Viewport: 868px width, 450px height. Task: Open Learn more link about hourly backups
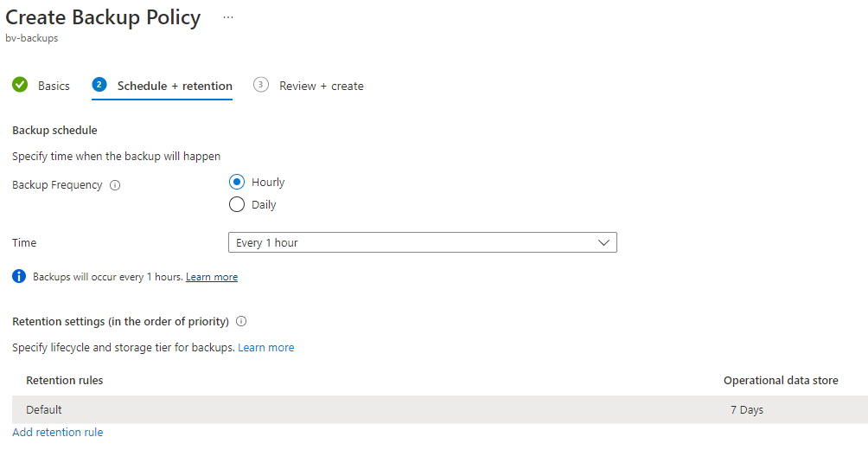pyautogui.click(x=212, y=277)
